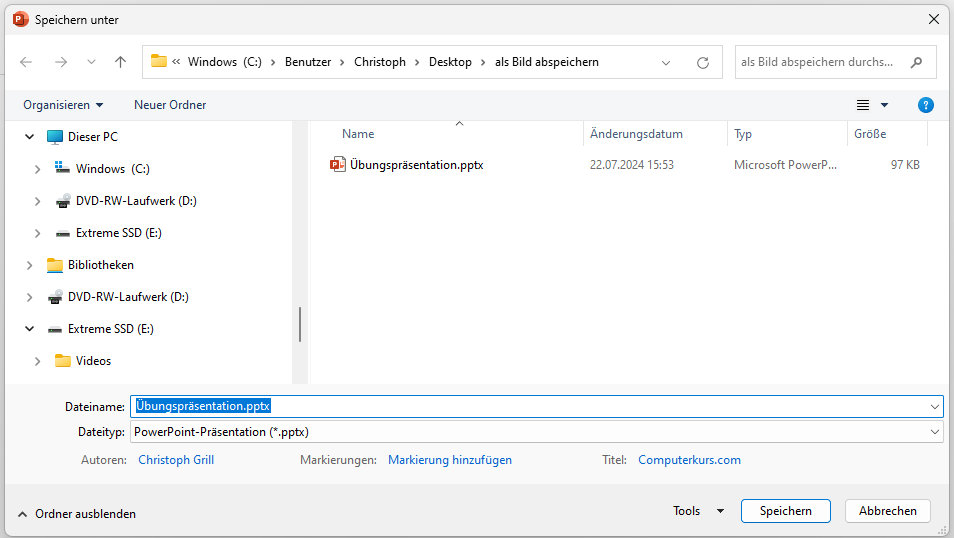Collapse the Dieser PC tree node
The image size is (954, 538).
pyautogui.click(x=30, y=137)
